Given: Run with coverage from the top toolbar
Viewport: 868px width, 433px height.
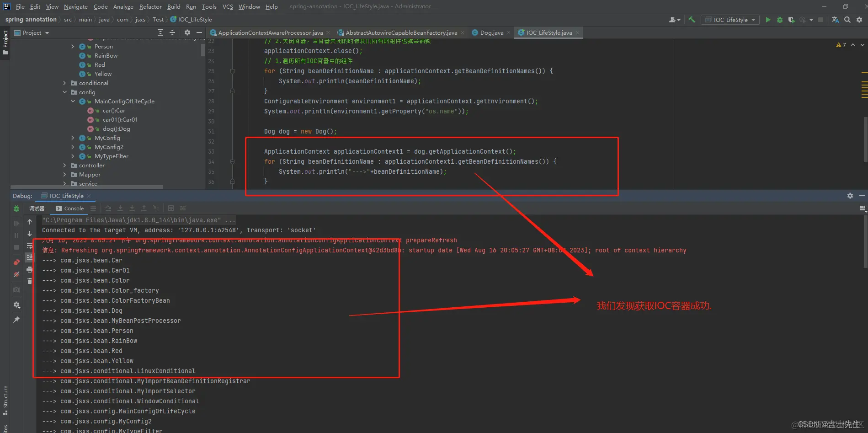Looking at the screenshot, I should (x=791, y=20).
